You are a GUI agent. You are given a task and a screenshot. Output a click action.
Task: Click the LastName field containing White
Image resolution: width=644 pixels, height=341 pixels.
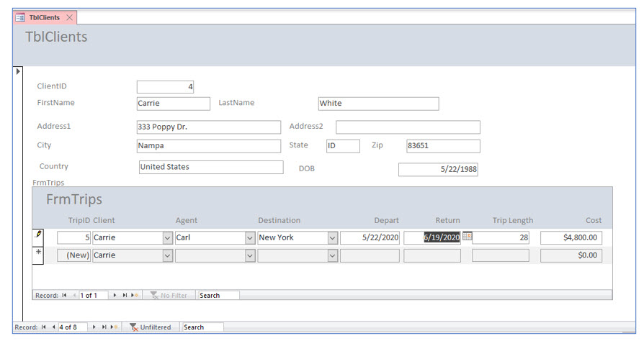tap(378, 104)
